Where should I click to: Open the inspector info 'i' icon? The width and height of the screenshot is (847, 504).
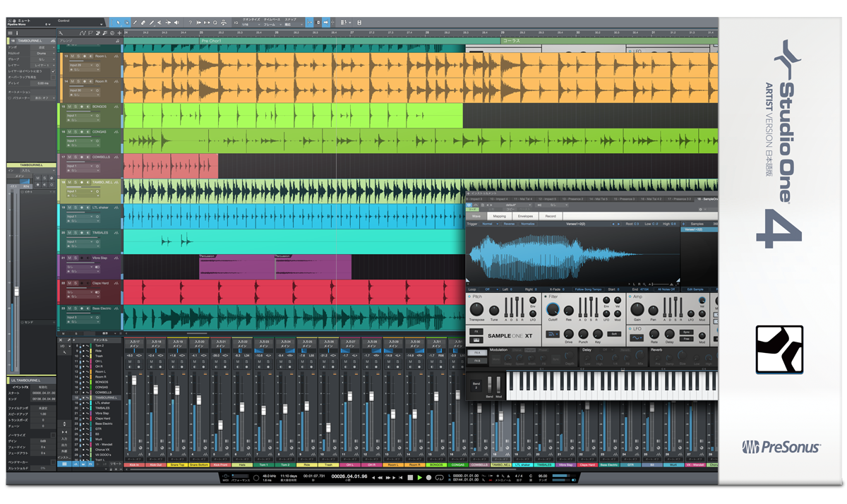(x=16, y=32)
